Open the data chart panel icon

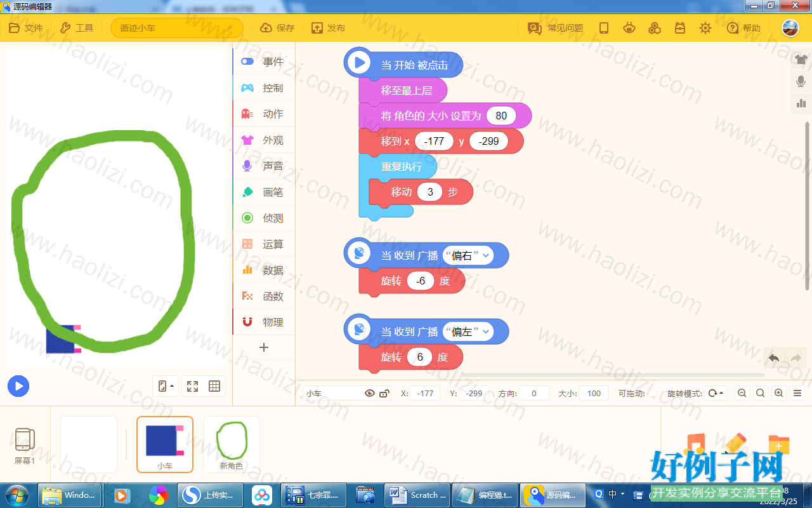[x=801, y=103]
